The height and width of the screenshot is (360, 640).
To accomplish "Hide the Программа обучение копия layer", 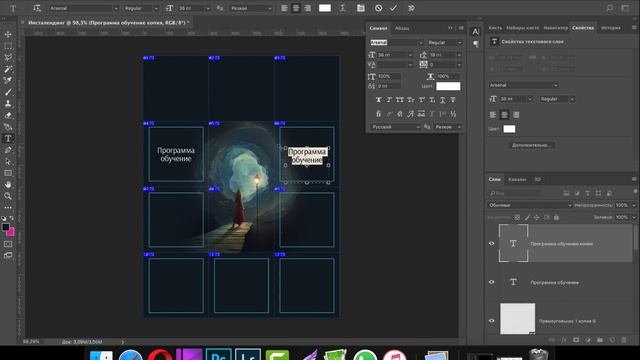I will click(491, 243).
